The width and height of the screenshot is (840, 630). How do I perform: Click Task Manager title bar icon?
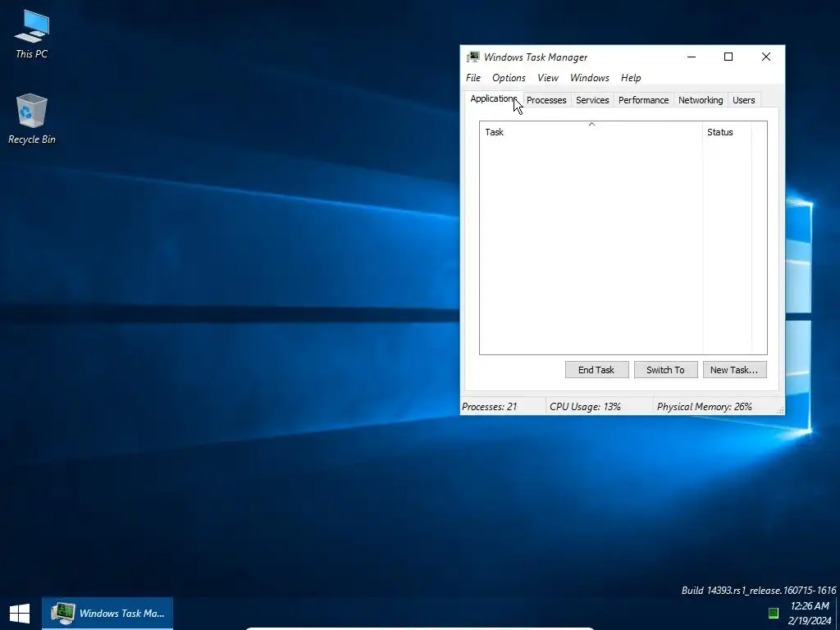tap(472, 57)
